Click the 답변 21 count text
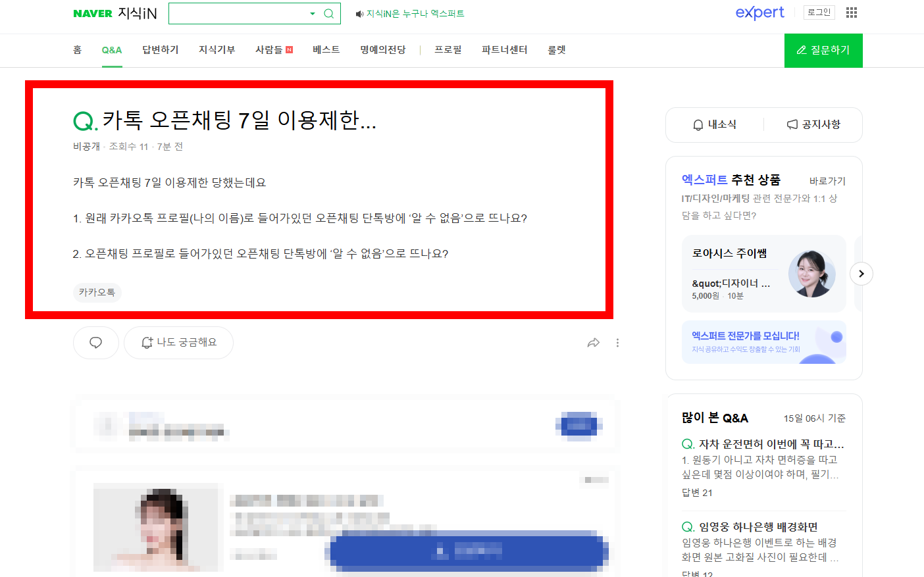924x577 pixels. click(697, 493)
